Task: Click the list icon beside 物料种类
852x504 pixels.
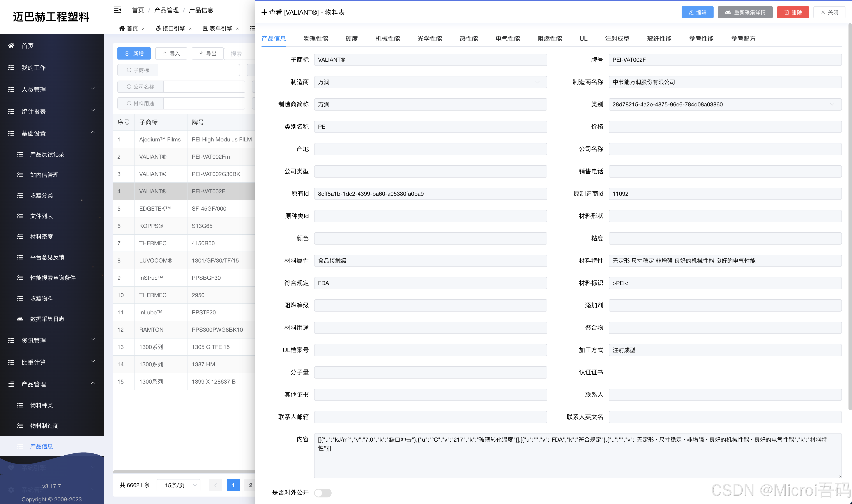Action: tap(20, 405)
